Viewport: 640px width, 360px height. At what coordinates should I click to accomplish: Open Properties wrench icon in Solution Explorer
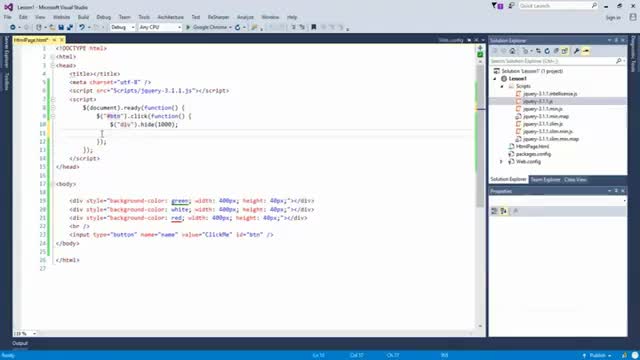point(576,51)
